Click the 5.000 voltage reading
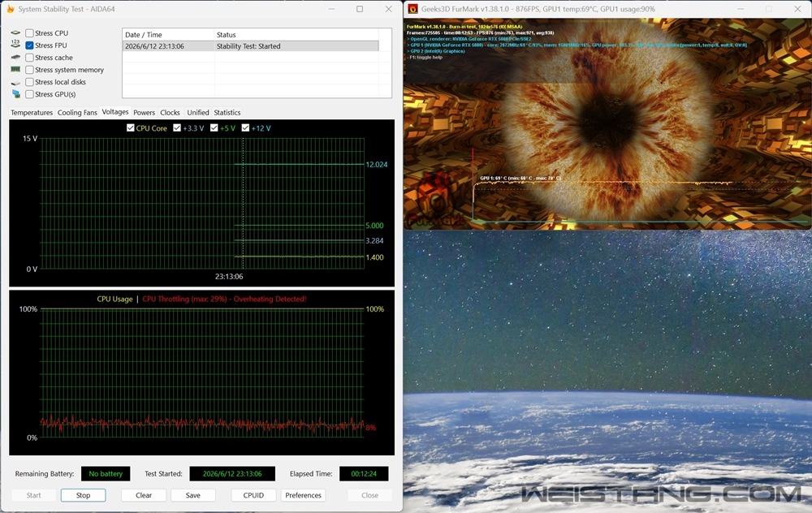The height and width of the screenshot is (513, 812). (x=374, y=226)
